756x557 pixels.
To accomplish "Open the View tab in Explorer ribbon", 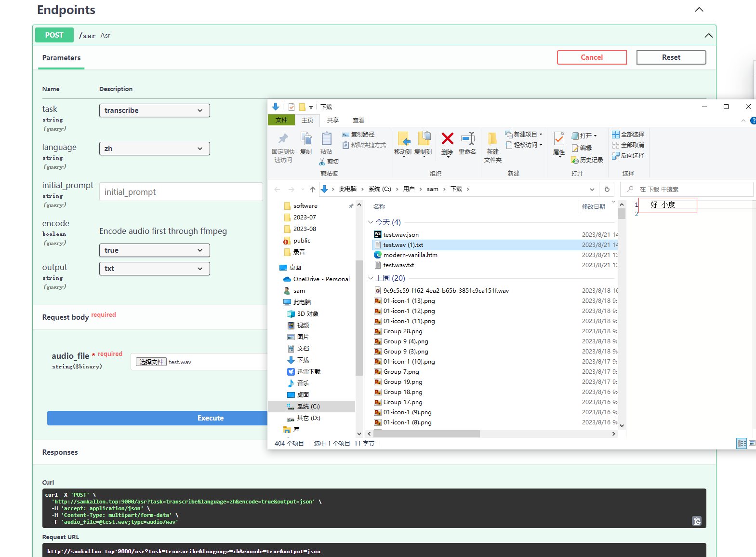I will tap(358, 121).
